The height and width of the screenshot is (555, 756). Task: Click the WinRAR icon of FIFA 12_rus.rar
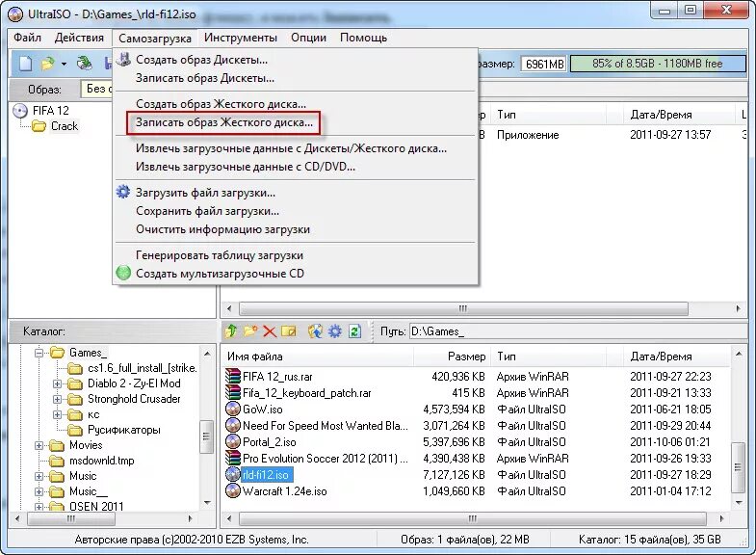233,376
